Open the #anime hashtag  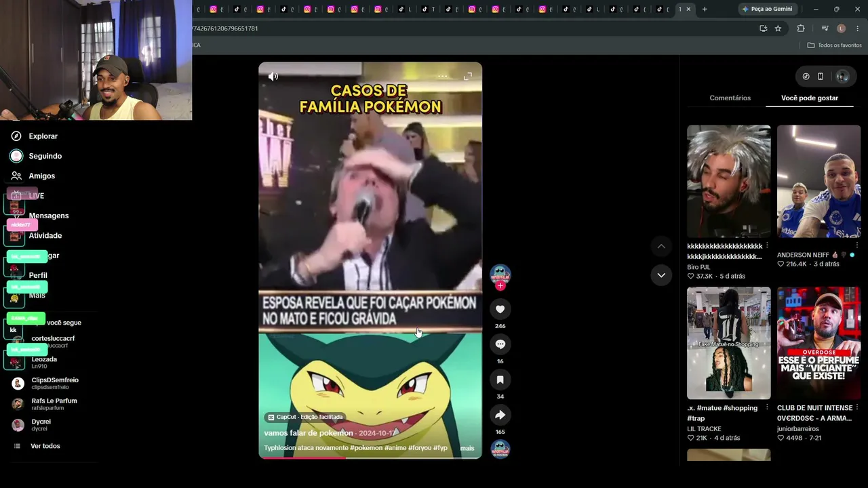(395, 448)
